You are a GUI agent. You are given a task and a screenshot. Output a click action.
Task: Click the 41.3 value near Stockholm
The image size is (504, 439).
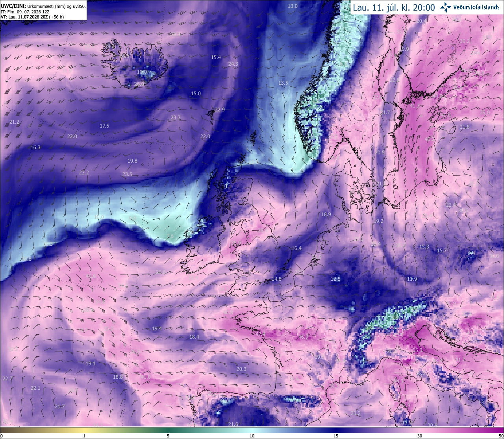[x=415, y=106]
